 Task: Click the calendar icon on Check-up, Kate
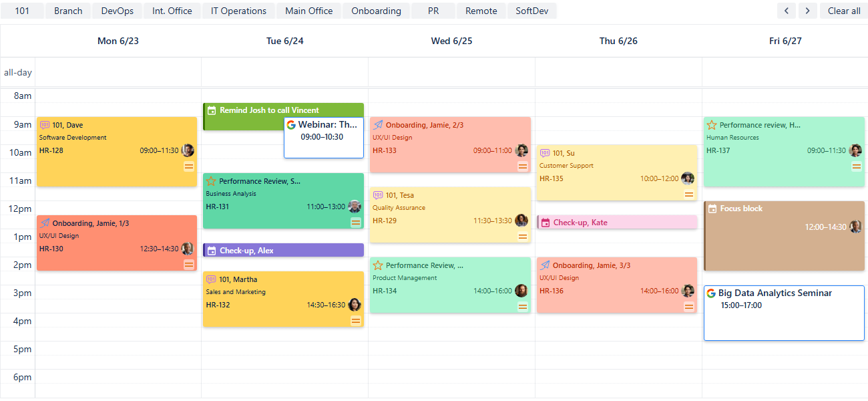(546, 223)
